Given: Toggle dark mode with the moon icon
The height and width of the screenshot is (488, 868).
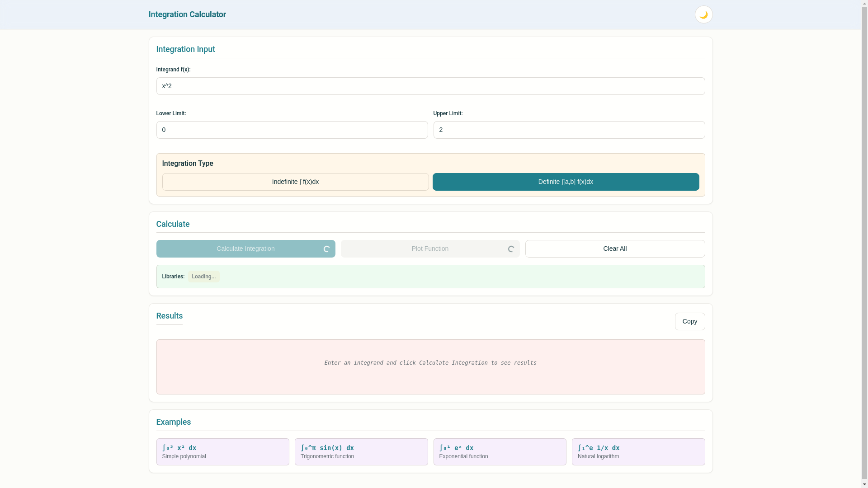Looking at the screenshot, I should coord(703,14).
